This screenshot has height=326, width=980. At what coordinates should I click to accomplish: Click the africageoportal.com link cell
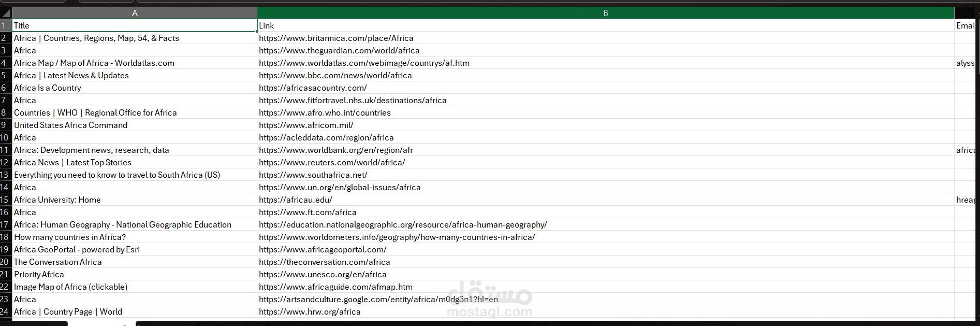click(606, 249)
